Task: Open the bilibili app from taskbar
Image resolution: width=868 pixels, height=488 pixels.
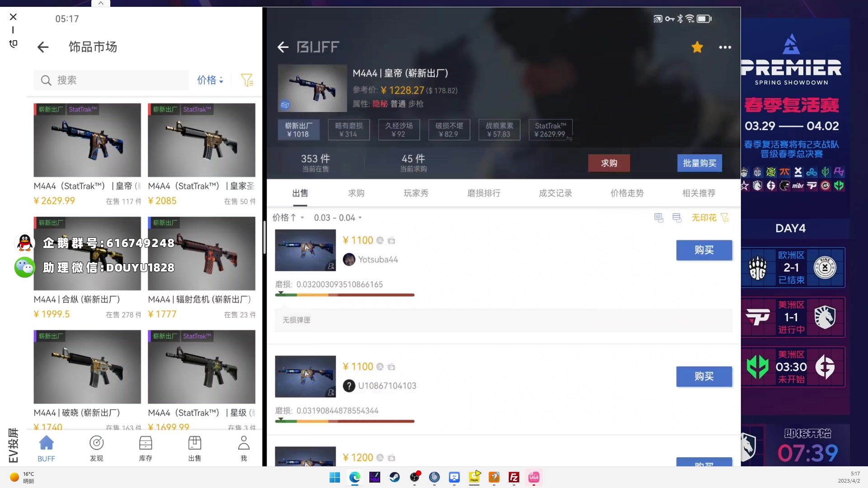Action: pos(534,477)
